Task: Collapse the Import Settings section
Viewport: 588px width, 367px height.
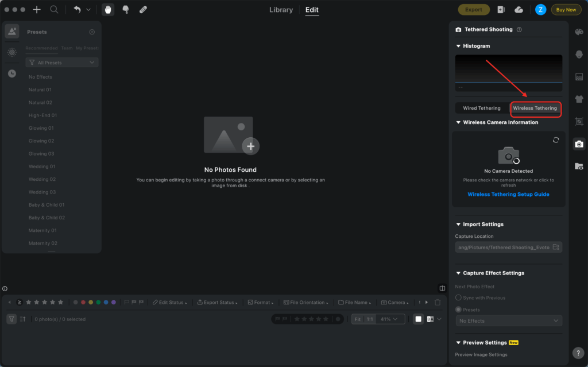Action: (458, 225)
